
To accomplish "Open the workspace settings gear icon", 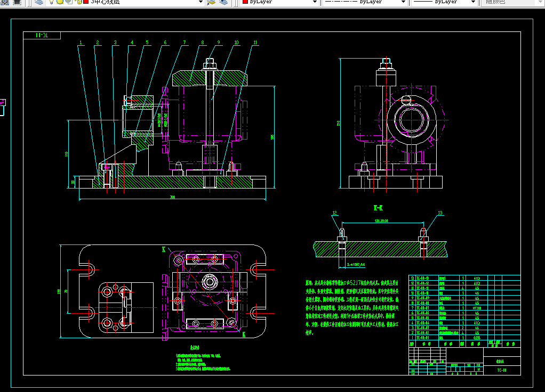I will 5,2.
